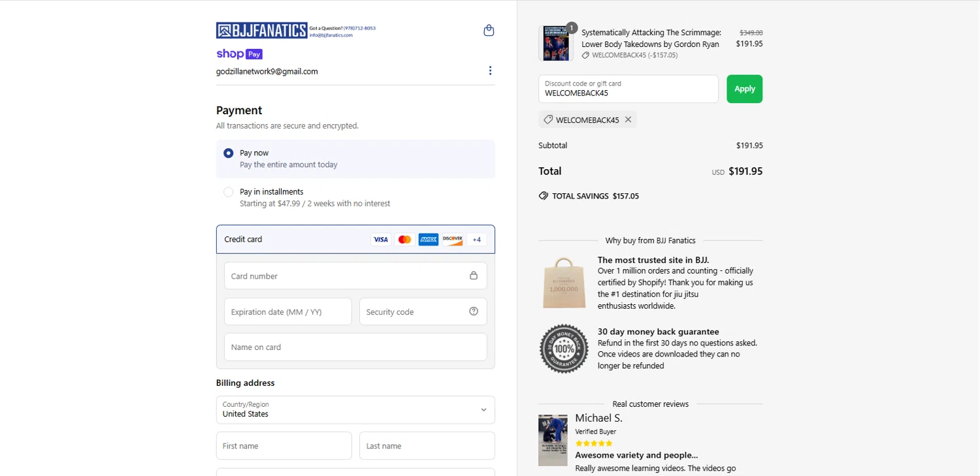The width and height of the screenshot is (980, 476).
Task: Click the Gordon Ryan product thumbnail
Action: pyautogui.click(x=555, y=43)
